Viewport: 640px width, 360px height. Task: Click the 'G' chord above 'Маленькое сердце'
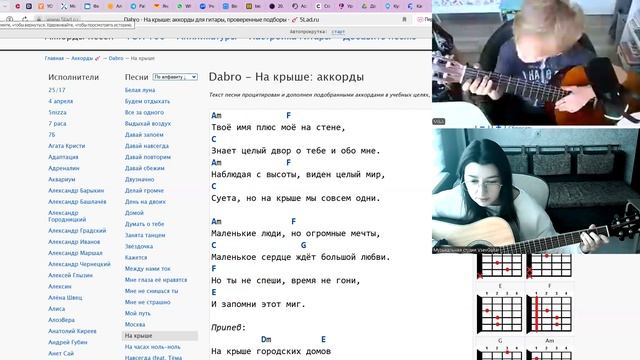click(303, 245)
